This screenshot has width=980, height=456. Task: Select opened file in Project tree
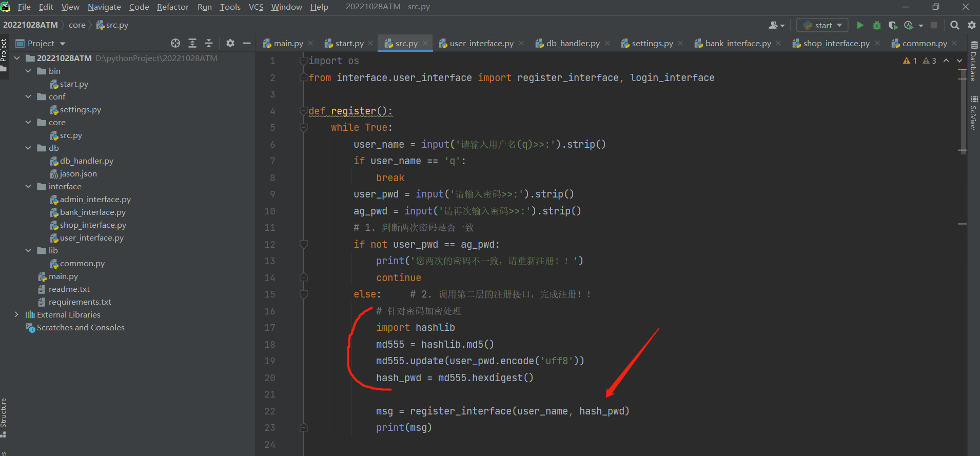pyautogui.click(x=175, y=44)
